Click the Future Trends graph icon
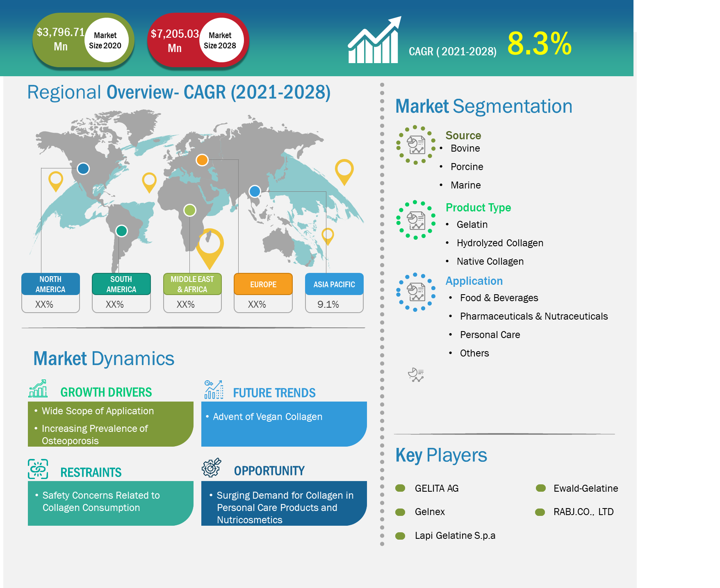The height and width of the screenshot is (588, 720). 214,389
